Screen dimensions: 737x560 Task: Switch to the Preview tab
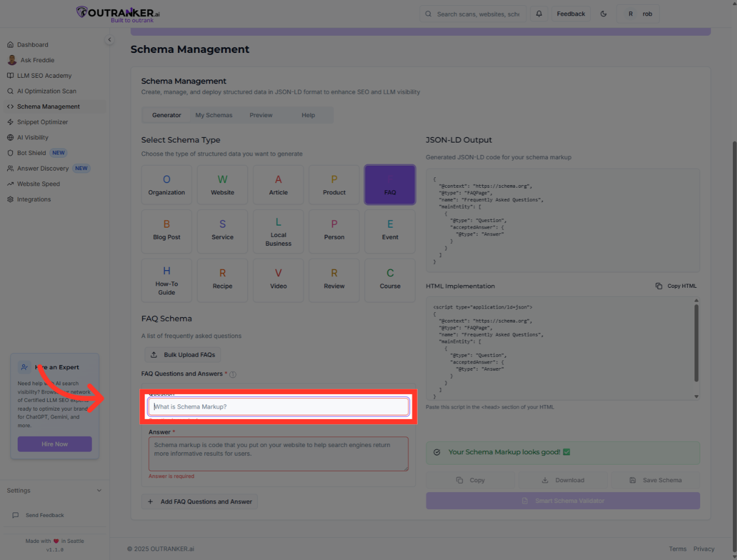[261, 115]
